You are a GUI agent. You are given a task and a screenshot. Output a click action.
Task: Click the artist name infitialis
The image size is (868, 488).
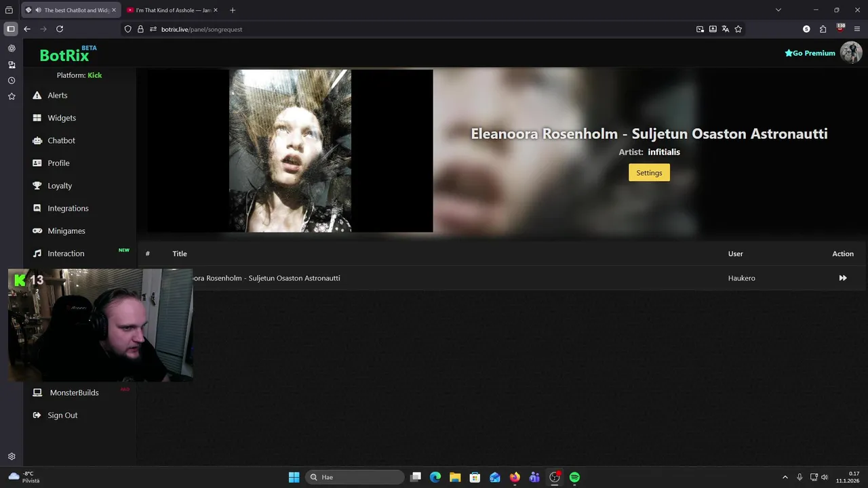tap(664, 152)
